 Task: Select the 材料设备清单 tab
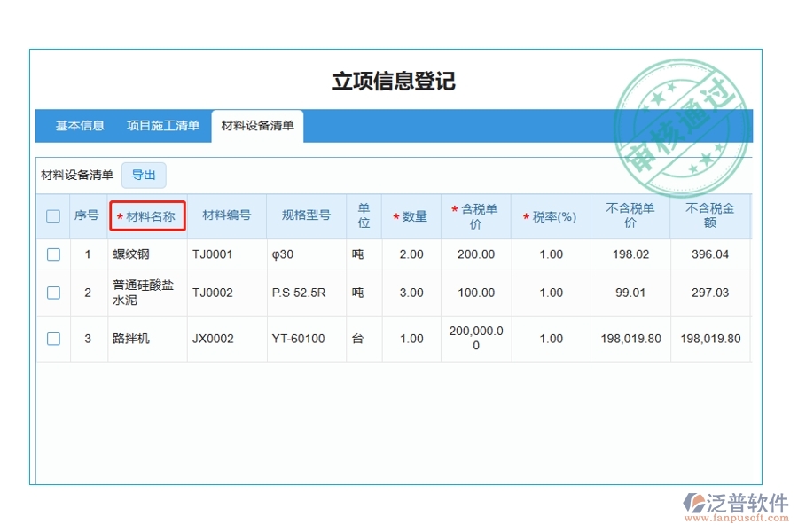[x=258, y=125]
